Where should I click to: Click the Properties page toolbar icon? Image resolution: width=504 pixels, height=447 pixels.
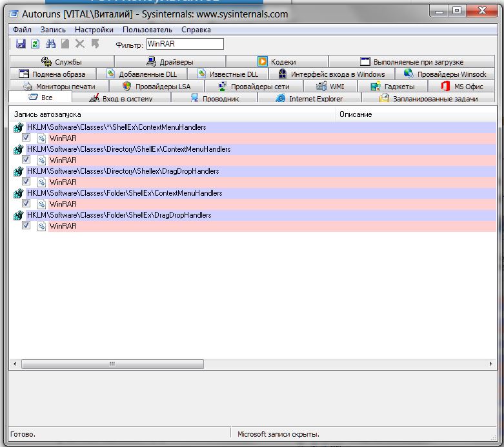pos(65,44)
